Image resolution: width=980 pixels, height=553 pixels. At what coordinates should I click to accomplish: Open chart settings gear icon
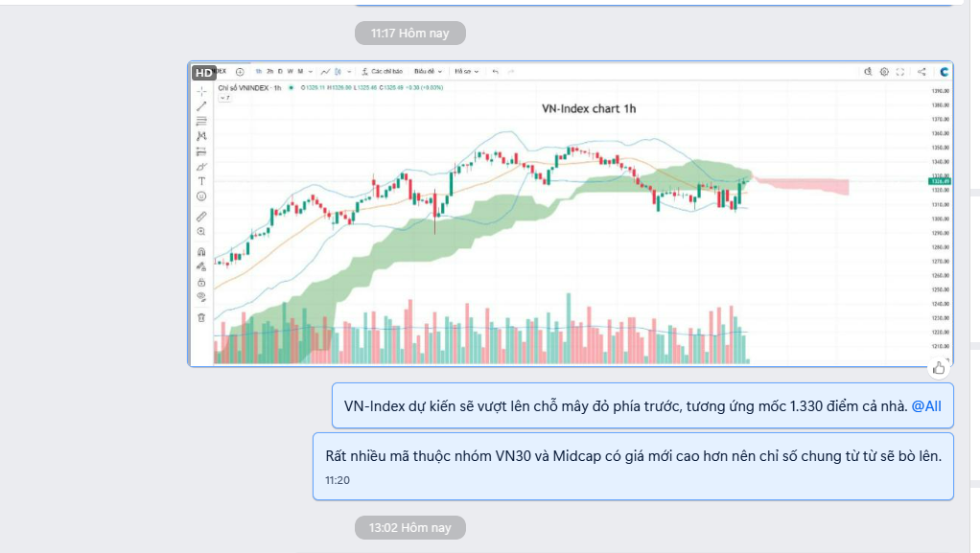point(884,71)
